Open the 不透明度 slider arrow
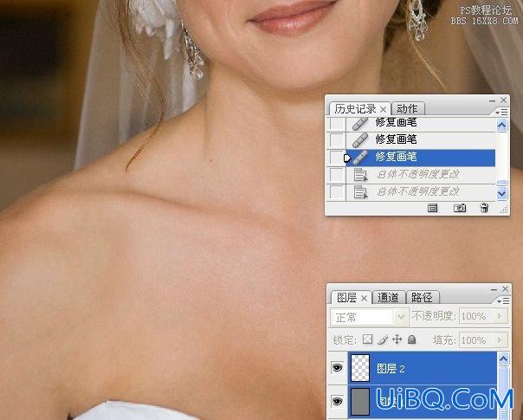This screenshot has height=420, width=523. [x=500, y=315]
